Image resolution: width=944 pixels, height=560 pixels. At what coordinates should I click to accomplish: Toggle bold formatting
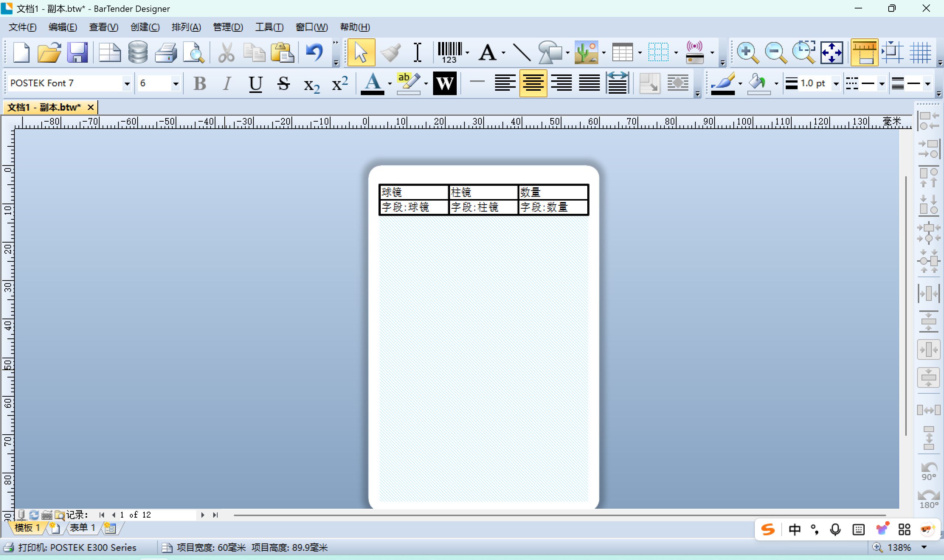[200, 83]
